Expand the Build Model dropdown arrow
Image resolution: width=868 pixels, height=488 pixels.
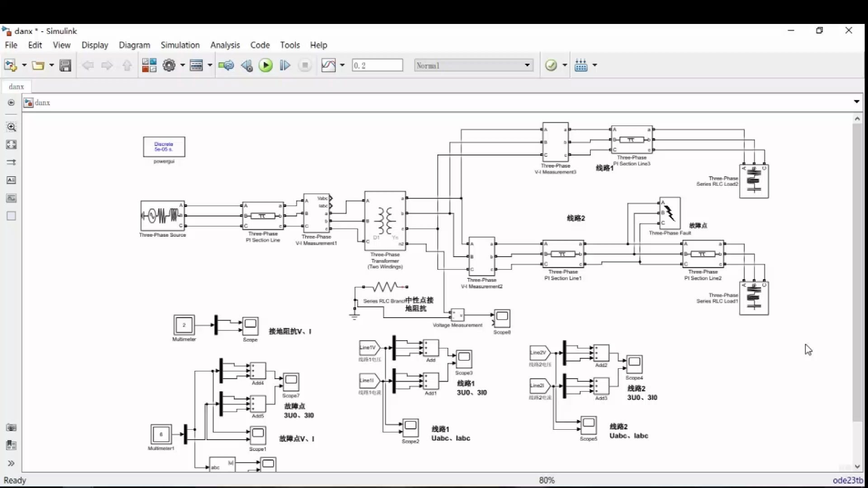pyautogui.click(x=594, y=66)
